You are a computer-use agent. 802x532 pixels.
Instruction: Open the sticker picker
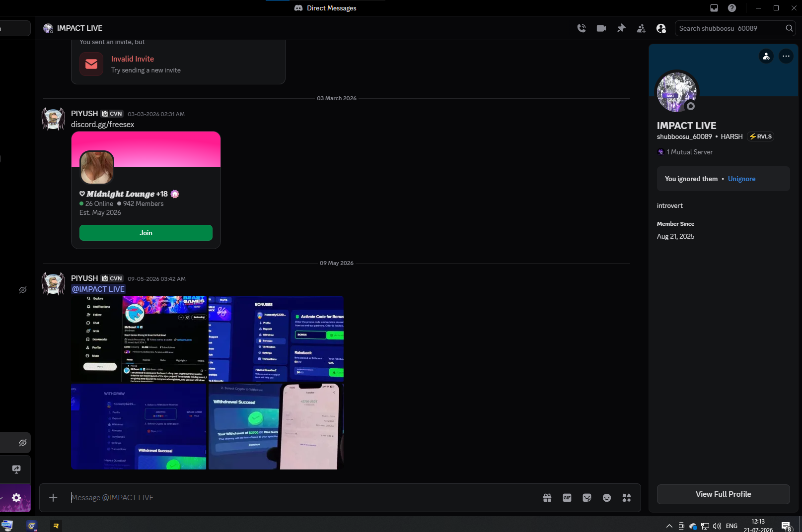[587, 498]
